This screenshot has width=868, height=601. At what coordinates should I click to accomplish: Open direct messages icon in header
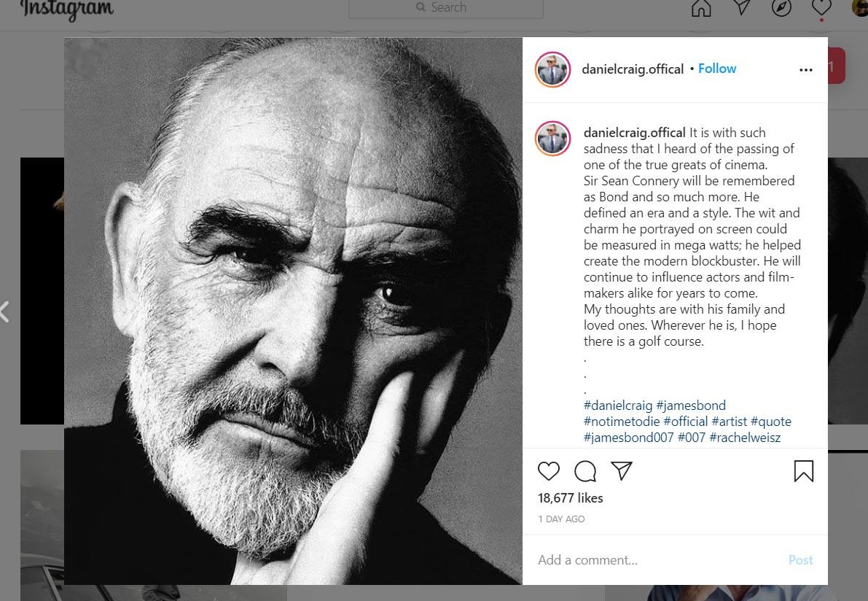click(742, 7)
